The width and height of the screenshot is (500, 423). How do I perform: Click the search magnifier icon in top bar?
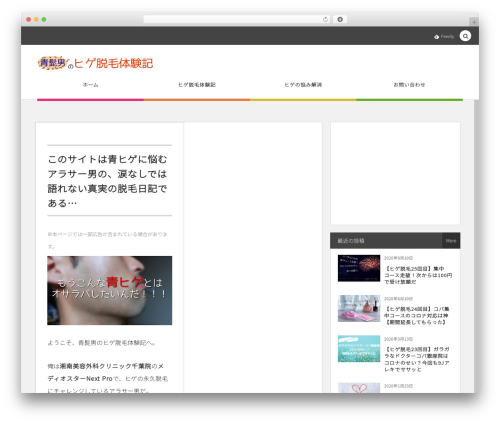[x=465, y=36]
